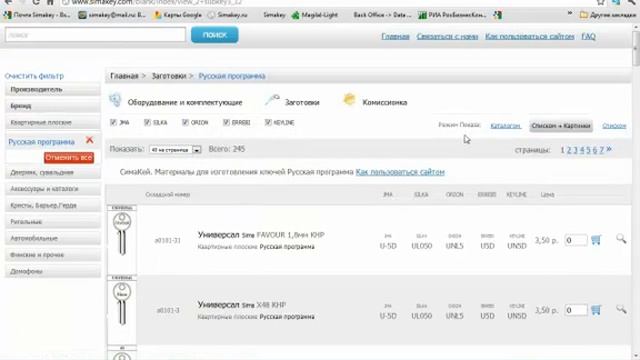This screenshot has width=640, height=360.
Task: Click quantity field for X48 item
Action: coord(576,310)
